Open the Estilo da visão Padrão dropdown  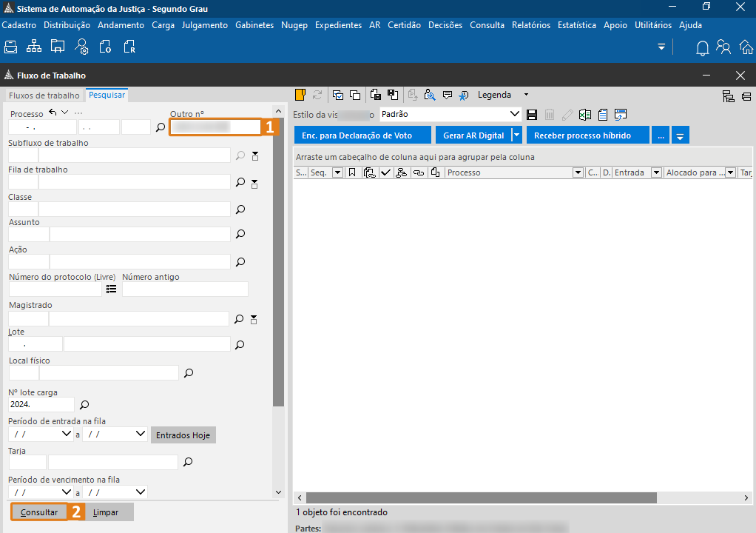515,115
